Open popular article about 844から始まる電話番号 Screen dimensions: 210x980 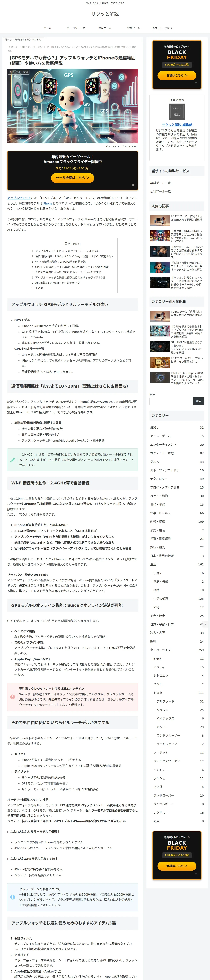click(x=177, y=236)
